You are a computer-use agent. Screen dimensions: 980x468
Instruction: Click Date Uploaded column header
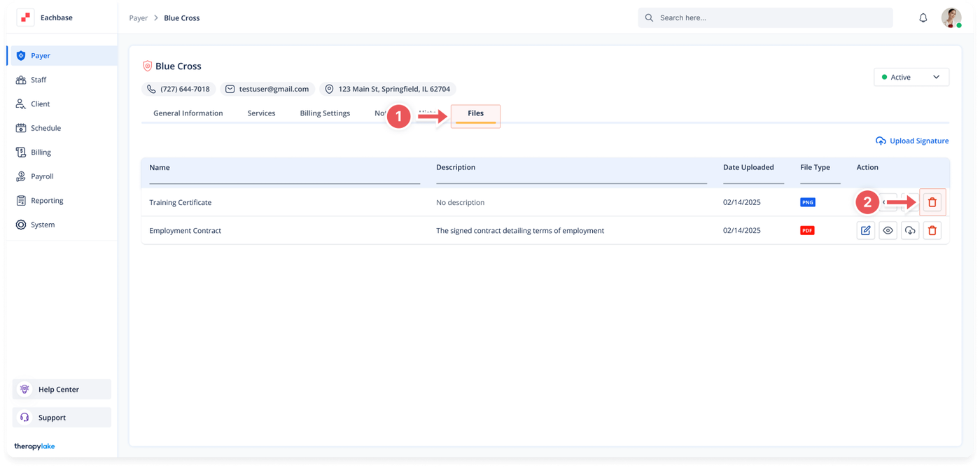pos(748,167)
